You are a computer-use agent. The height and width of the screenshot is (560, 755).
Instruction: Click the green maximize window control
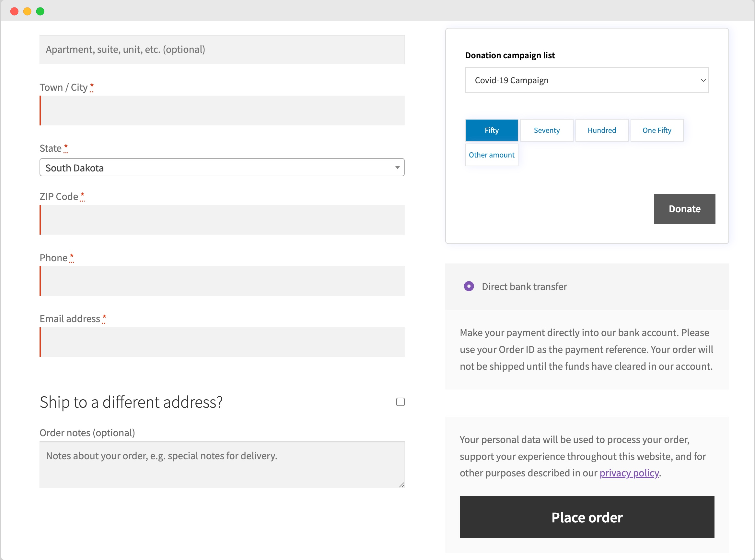(x=41, y=11)
